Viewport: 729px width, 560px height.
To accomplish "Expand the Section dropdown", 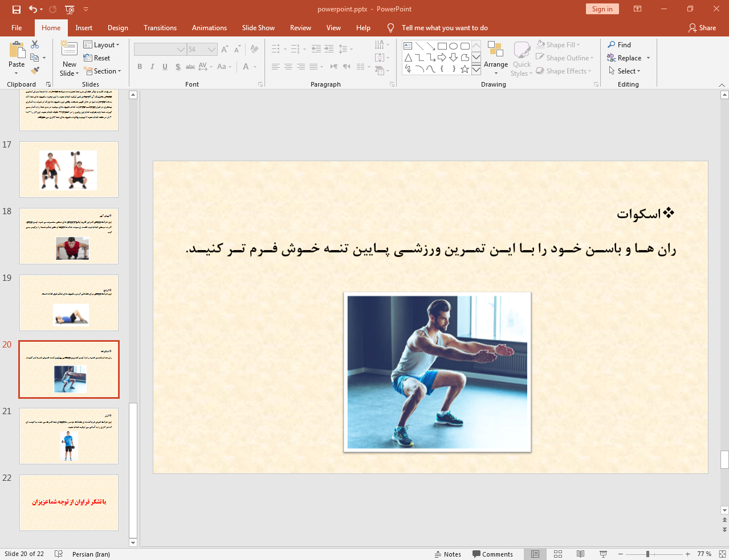I will click(x=103, y=71).
